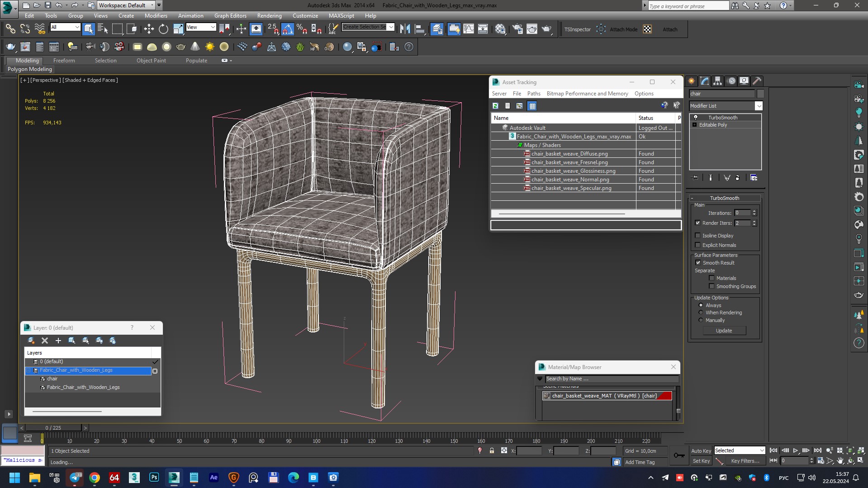Screen dimensions: 868x488
Task: Click the sun light icon in second toolbar
Action: (x=210, y=47)
